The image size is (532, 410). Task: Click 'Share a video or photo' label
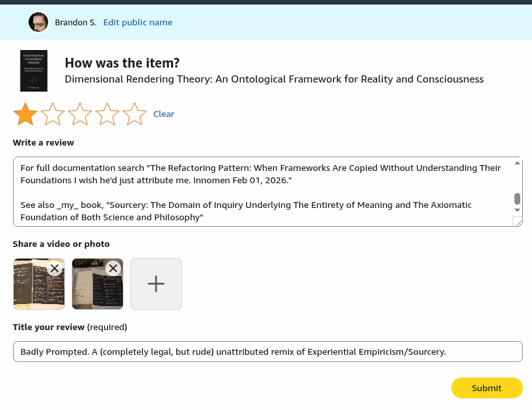pyautogui.click(x=61, y=244)
